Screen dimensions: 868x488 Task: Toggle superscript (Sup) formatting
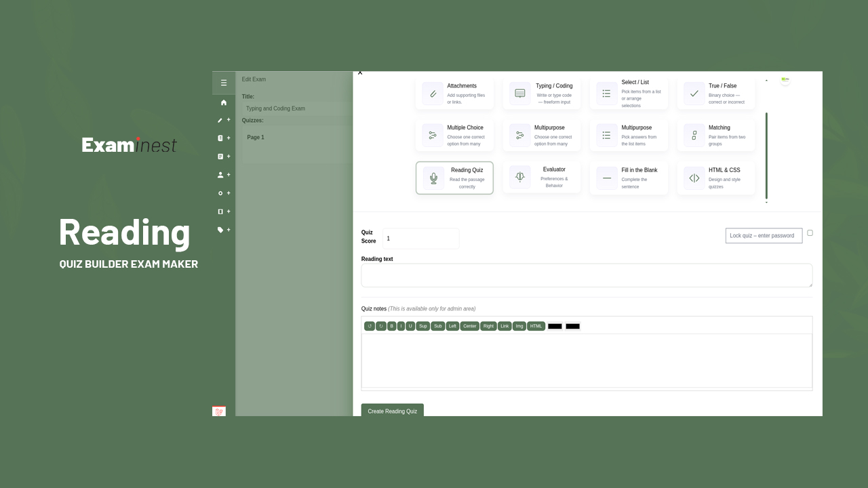tap(423, 326)
